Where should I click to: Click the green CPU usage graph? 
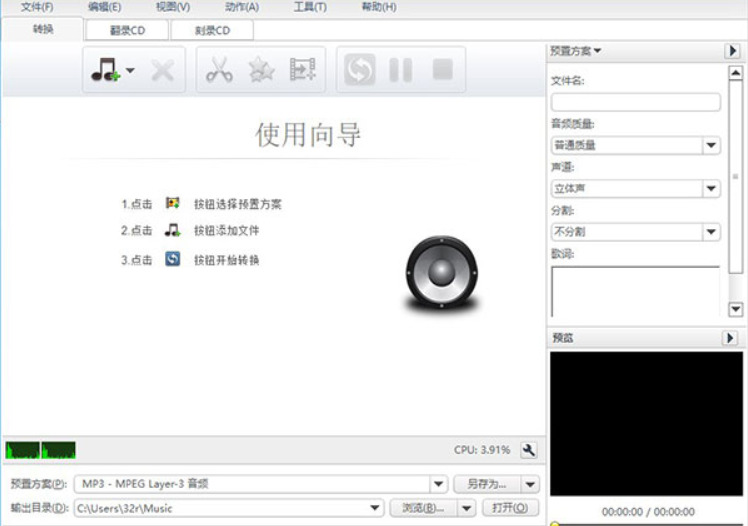click(x=41, y=450)
